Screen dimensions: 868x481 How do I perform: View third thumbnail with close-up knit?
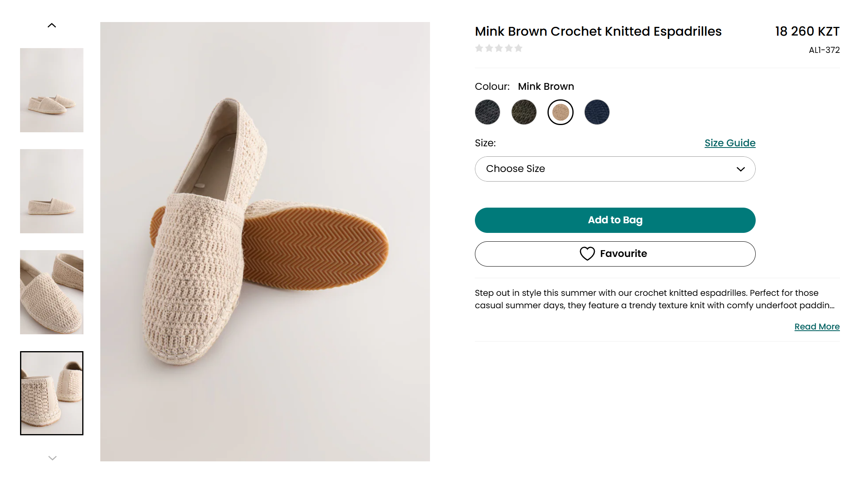click(x=52, y=292)
